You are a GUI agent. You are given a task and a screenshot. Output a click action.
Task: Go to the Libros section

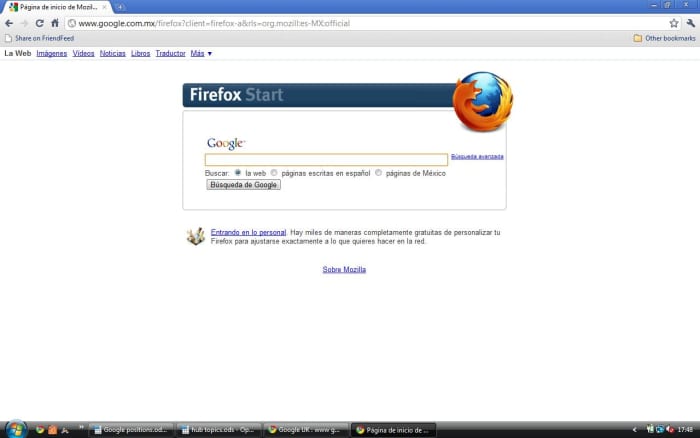coord(141,54)
